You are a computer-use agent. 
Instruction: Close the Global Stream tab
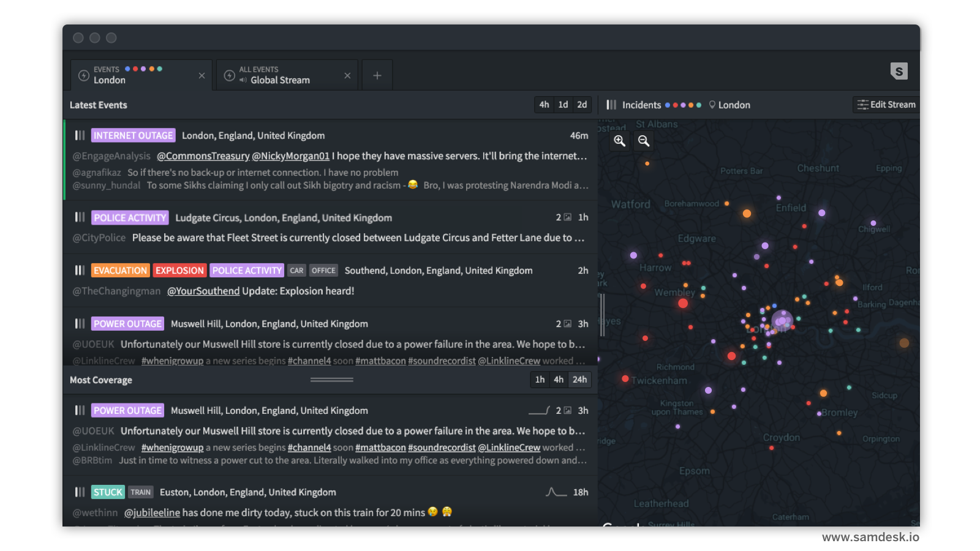pyautogui.click(x=347, y=75)
